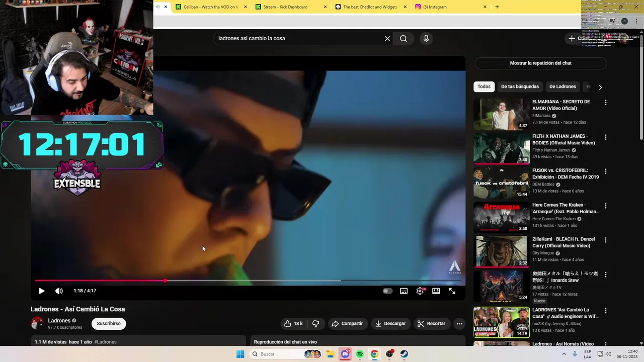This screenshot has width=644, height=362.
Task: Dislike the video thumbs down
Action: (316, 324)
